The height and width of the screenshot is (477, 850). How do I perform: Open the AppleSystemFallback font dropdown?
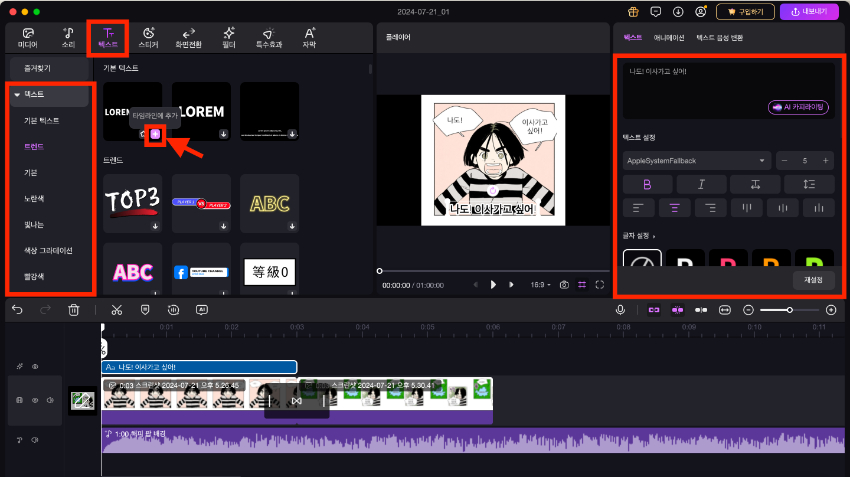click(696, 160)
